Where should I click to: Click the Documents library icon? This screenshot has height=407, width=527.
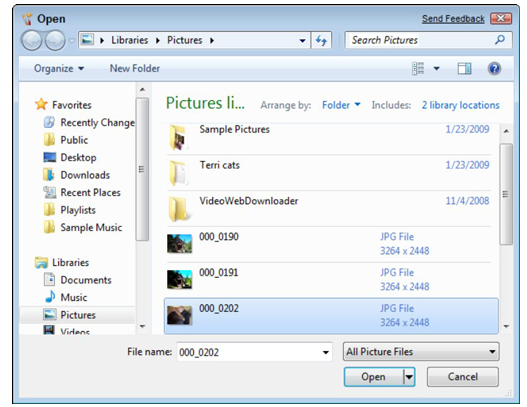49,279
